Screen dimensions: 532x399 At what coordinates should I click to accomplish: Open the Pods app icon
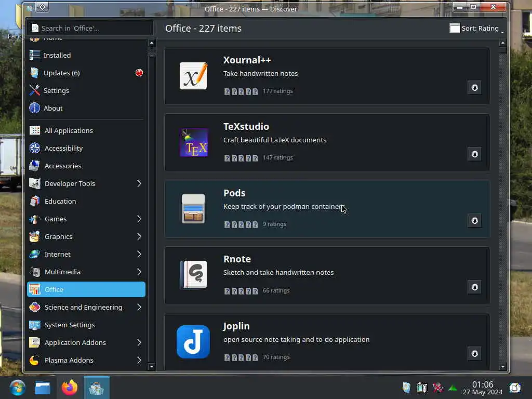pyautogui.click(x=193, y=209)
